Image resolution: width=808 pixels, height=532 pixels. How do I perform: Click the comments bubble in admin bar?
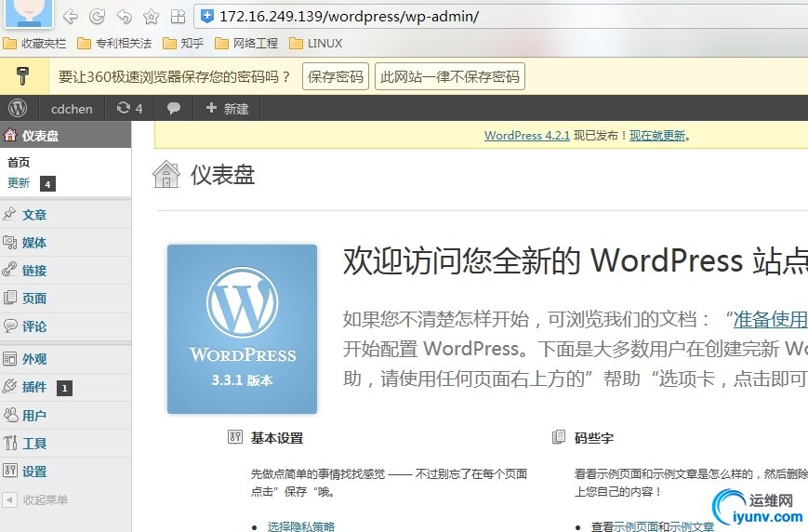pyautogui.click(x=174, y=108)
